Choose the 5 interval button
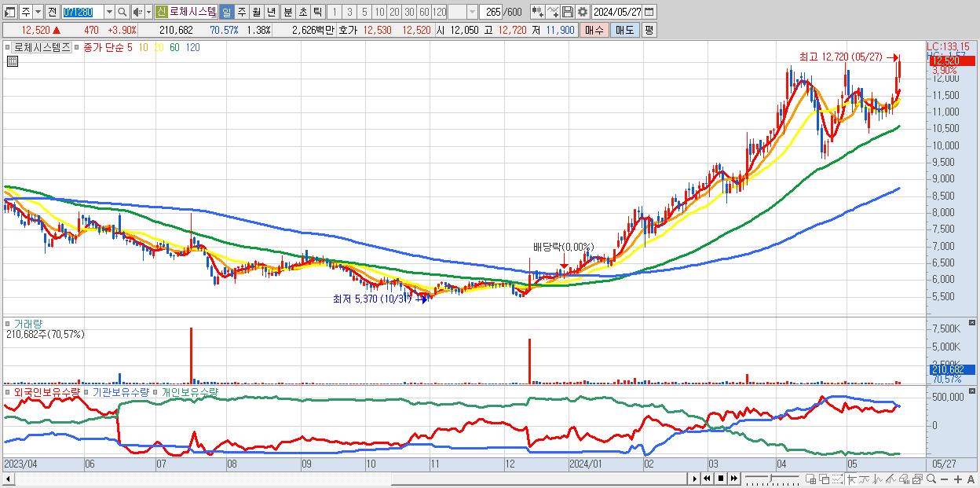980x488 pixels. [364, 12]
